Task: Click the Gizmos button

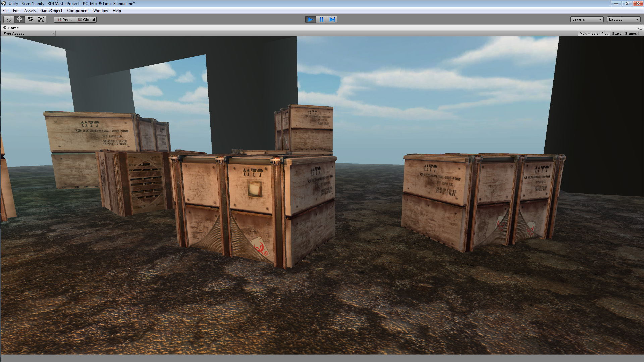Action: [630, 33]
